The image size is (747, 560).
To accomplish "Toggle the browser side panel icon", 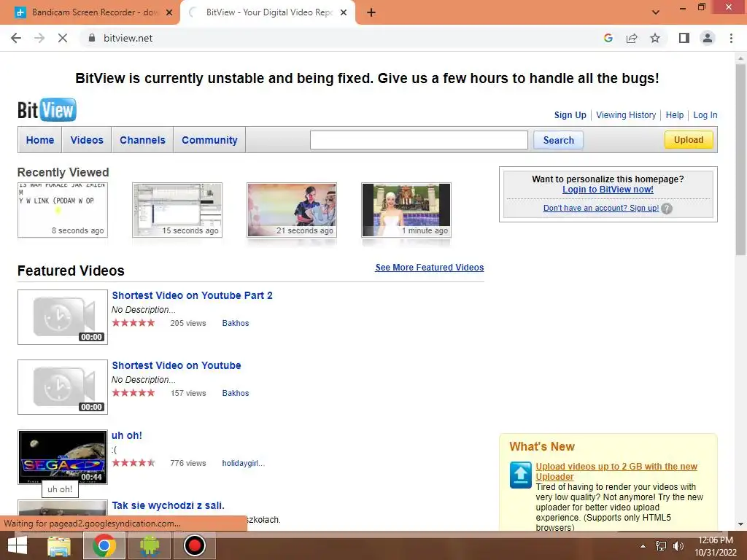I will 684,38.
